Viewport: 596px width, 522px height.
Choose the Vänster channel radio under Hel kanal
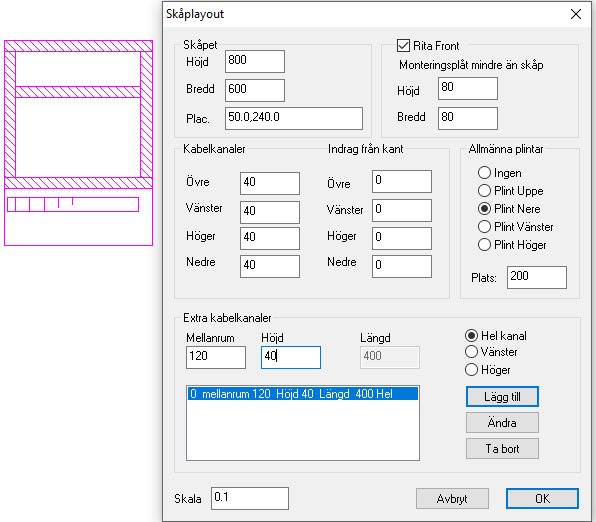pos(471,352)
